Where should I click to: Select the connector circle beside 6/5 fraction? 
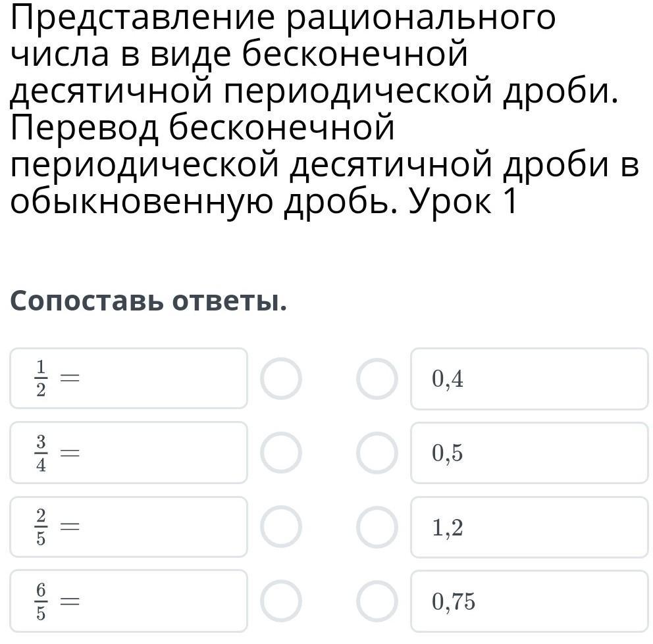tap(281, 601)
